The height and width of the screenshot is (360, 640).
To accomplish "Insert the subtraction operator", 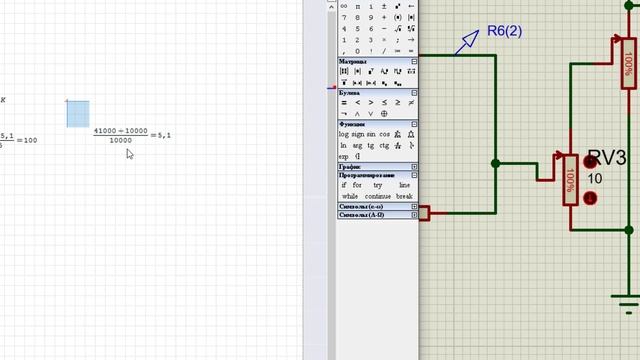I will 384,29.
